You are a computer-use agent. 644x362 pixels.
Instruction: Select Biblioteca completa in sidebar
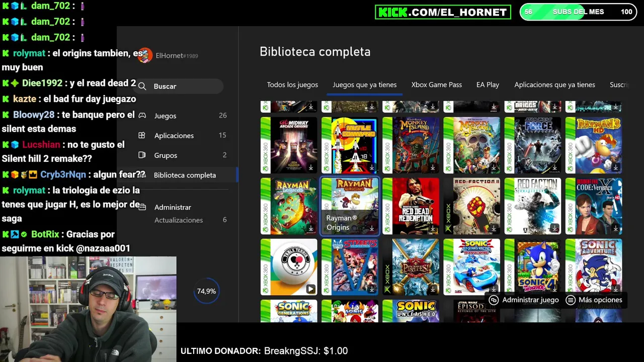pyautogui.click(x=185, y=175)
